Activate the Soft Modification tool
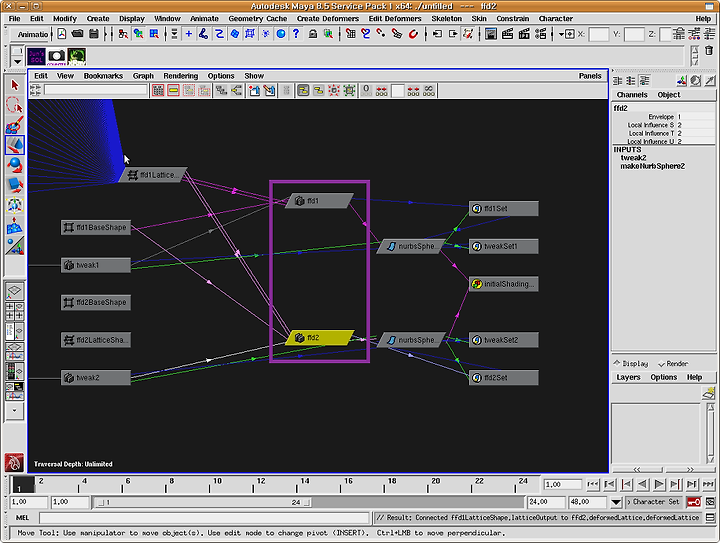Viewport: 720px width, 543px height. click(x=15, y=225)
